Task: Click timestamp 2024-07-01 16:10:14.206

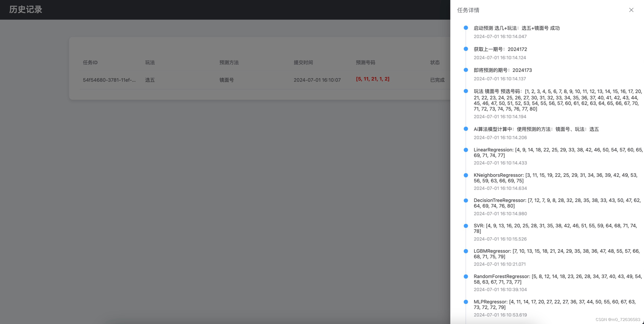Action: [500, 137]
